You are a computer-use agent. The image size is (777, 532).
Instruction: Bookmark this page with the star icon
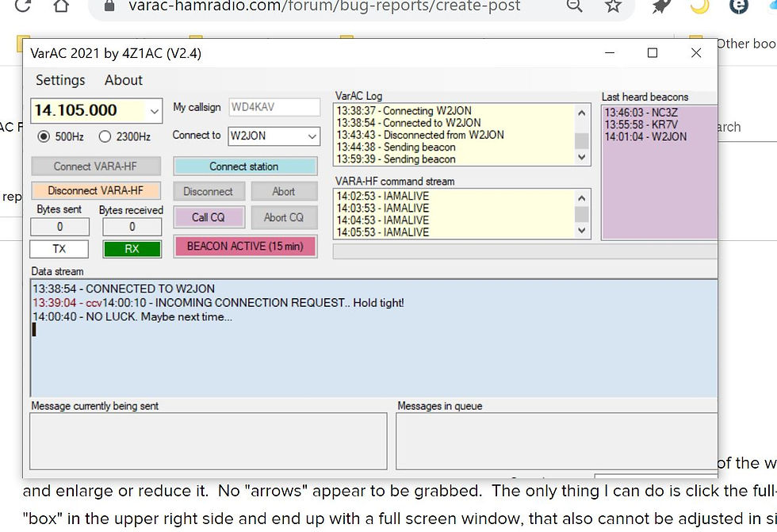pos(613,6)
